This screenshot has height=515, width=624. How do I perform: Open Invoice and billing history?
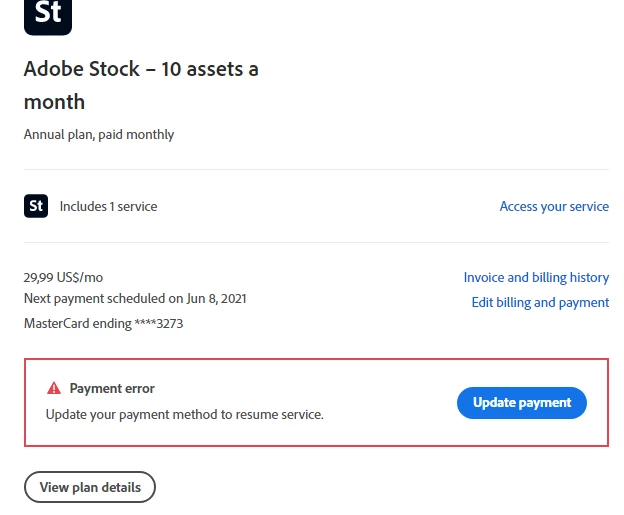536,278
